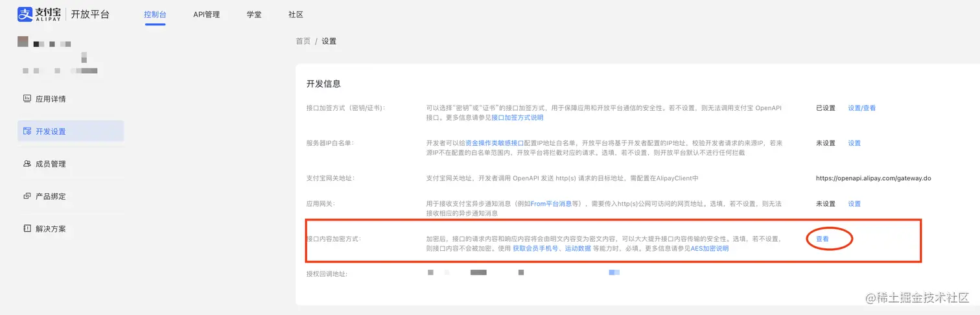
Task: Click the 应用详情 sidebar icon
Action: pos(27,99)
